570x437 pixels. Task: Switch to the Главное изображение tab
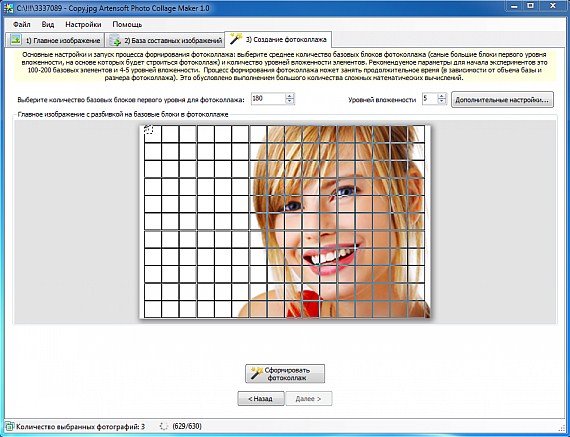coord(56,40)
